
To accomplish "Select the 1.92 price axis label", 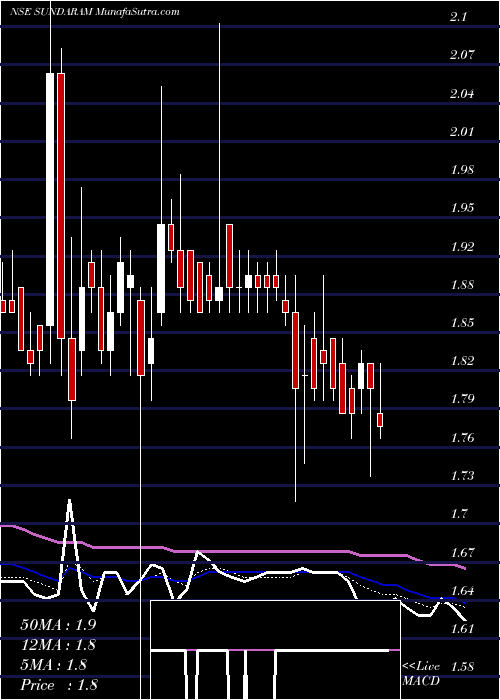I will [x=462, y=246].
